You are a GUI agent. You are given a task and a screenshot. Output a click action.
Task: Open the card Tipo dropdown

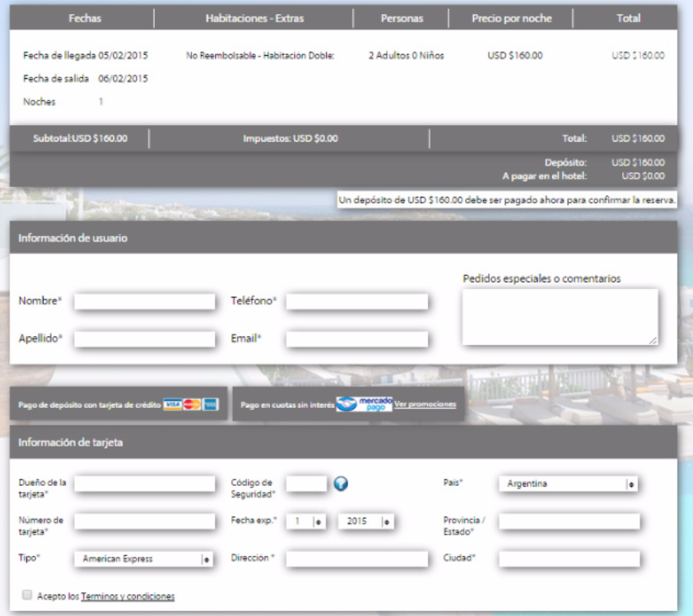click(143, 559)
